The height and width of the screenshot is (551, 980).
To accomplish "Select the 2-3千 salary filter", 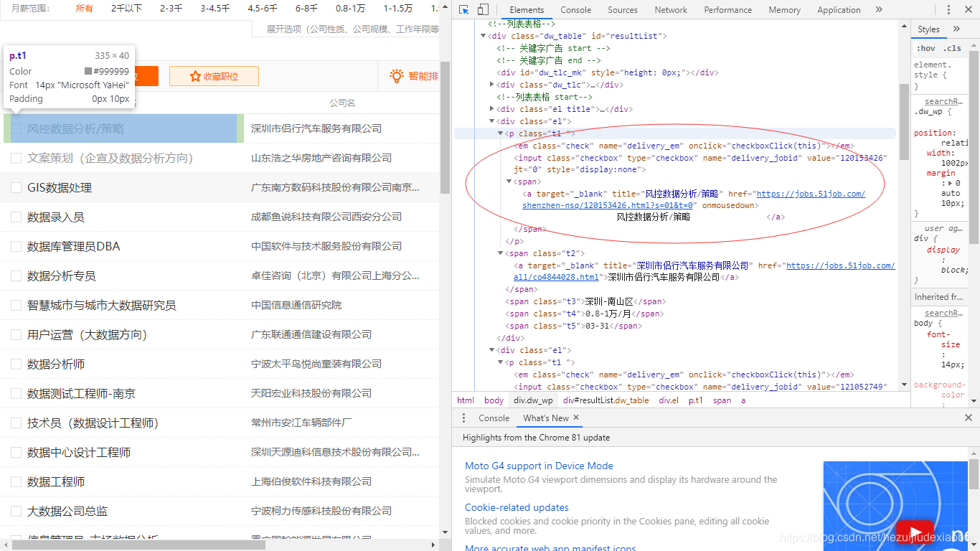I will click(x=171, y=9).
